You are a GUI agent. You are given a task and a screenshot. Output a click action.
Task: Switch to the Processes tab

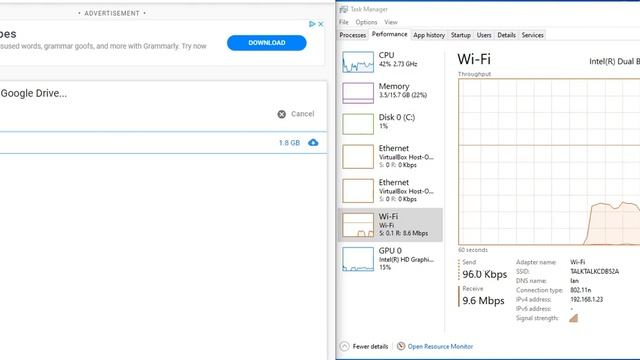coord(353,35)
